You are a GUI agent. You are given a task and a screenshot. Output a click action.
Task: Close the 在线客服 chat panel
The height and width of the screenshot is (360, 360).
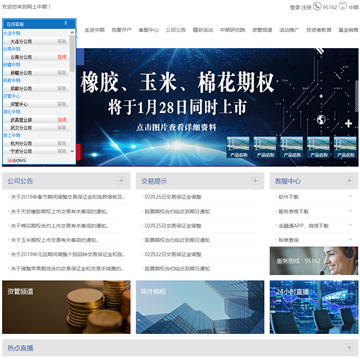[66, 23]
